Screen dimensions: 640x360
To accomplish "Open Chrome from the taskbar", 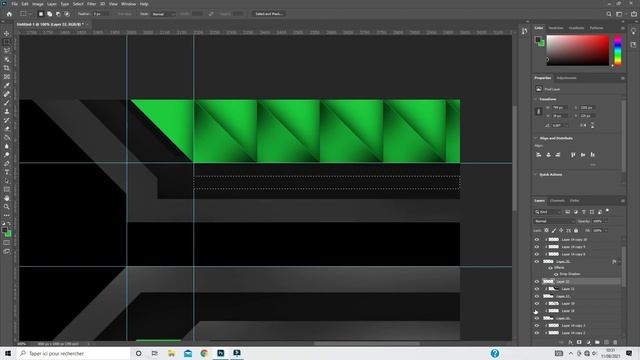I will point(204,353).
